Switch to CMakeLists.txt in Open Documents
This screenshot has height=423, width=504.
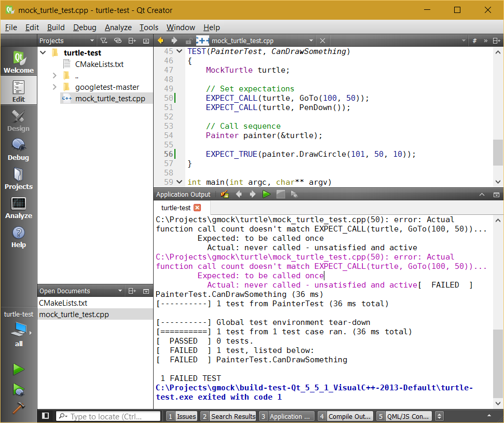click(x=95, y=303)
